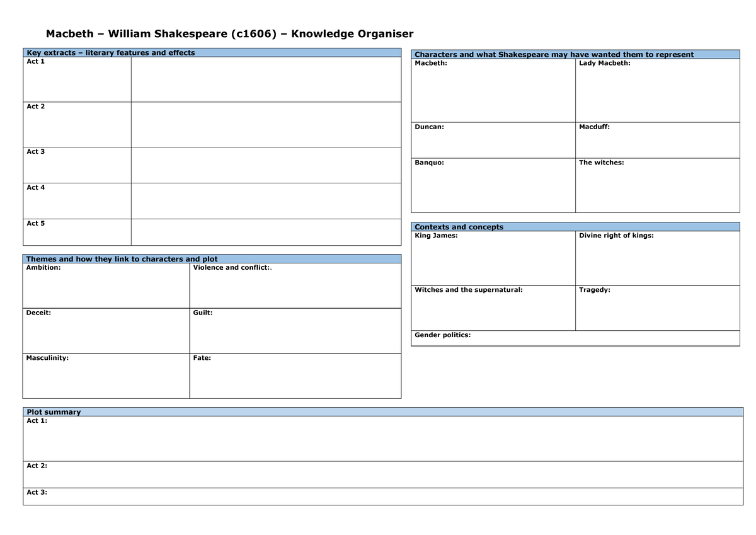Select the Plot summary Act 2 row

[x=383, y=475]
